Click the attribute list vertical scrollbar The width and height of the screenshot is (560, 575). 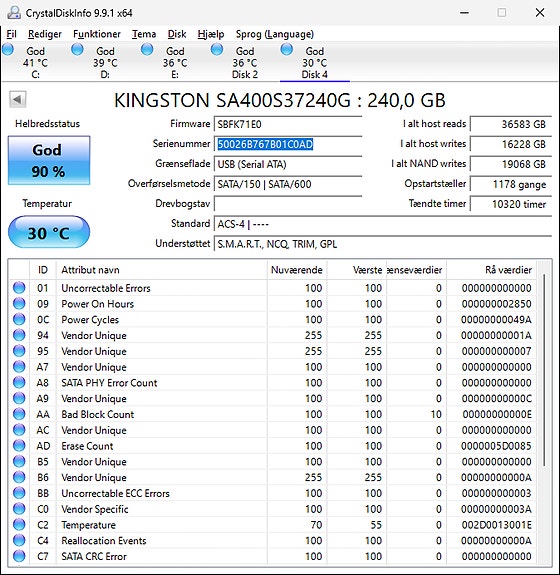point(544,370)
